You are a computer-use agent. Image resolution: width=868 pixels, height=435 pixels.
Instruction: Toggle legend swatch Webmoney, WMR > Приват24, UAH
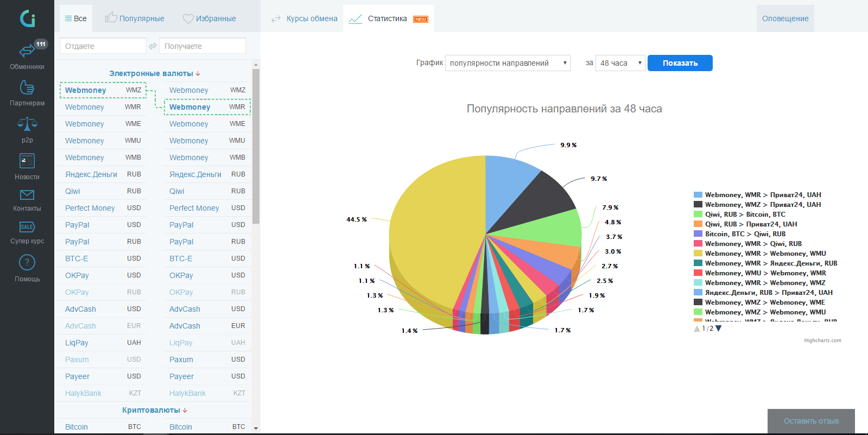[698, 195]
